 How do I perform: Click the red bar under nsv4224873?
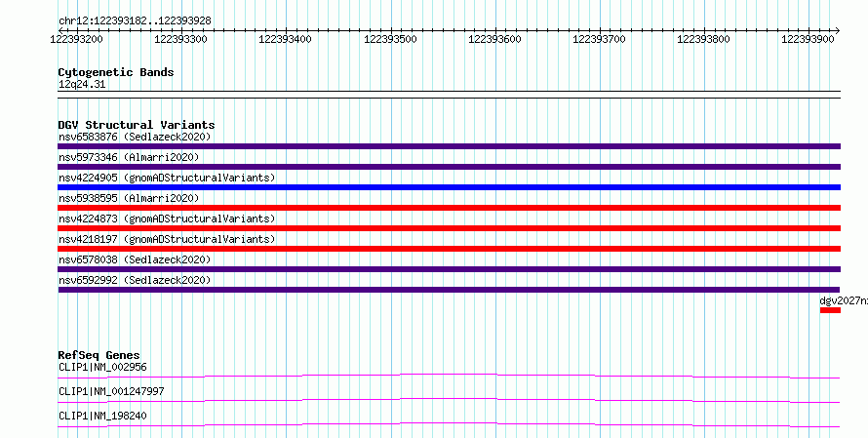click(x=449, y=228)
